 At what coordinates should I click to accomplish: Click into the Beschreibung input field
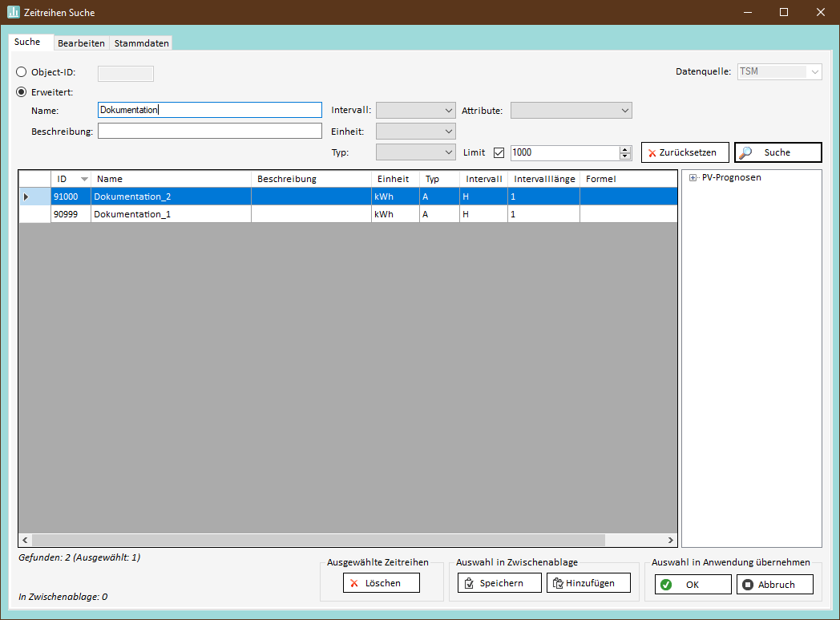209,131
